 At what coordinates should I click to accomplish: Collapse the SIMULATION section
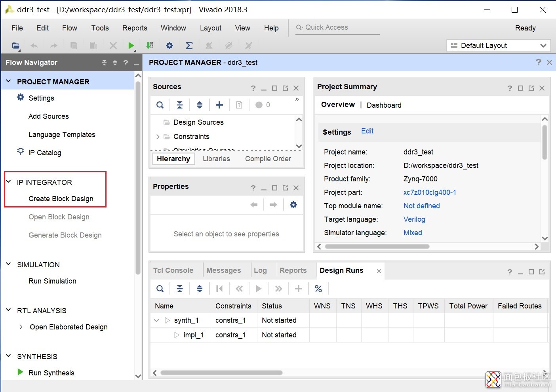click(8, 264)
